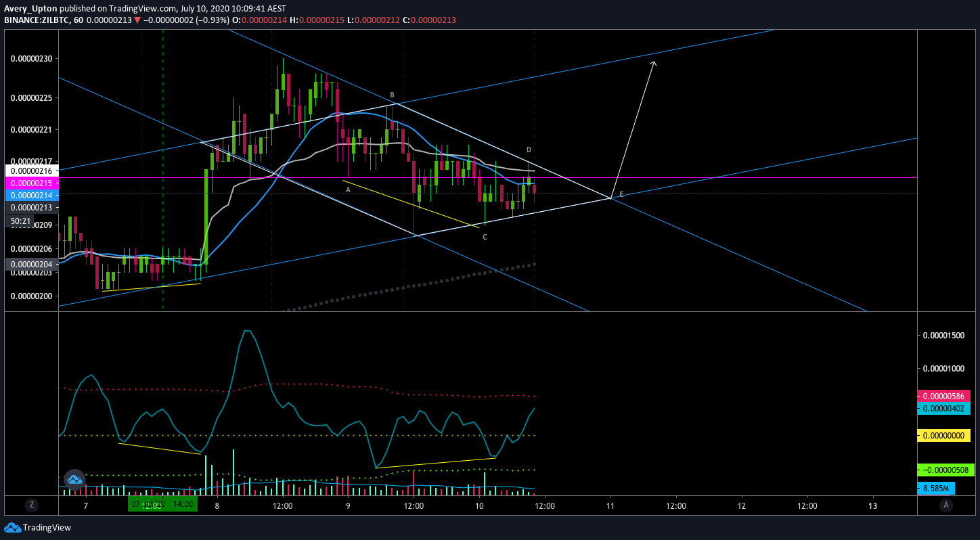The image size is (980, 540).
Task: Click the Z timezone button on time axis
Action: [31, 505]
